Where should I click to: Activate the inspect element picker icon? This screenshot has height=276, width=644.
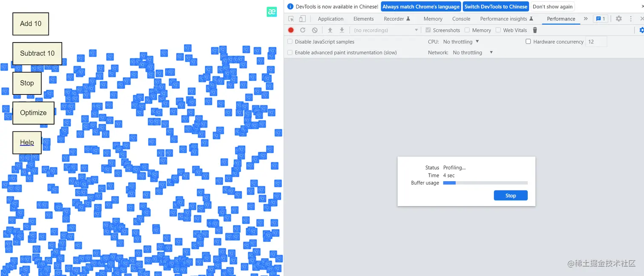(291, 19)
